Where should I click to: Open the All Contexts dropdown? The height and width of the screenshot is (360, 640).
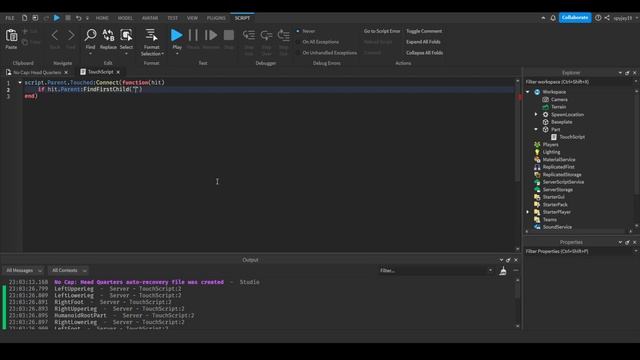pyautogui.click(x=68, y=271)
